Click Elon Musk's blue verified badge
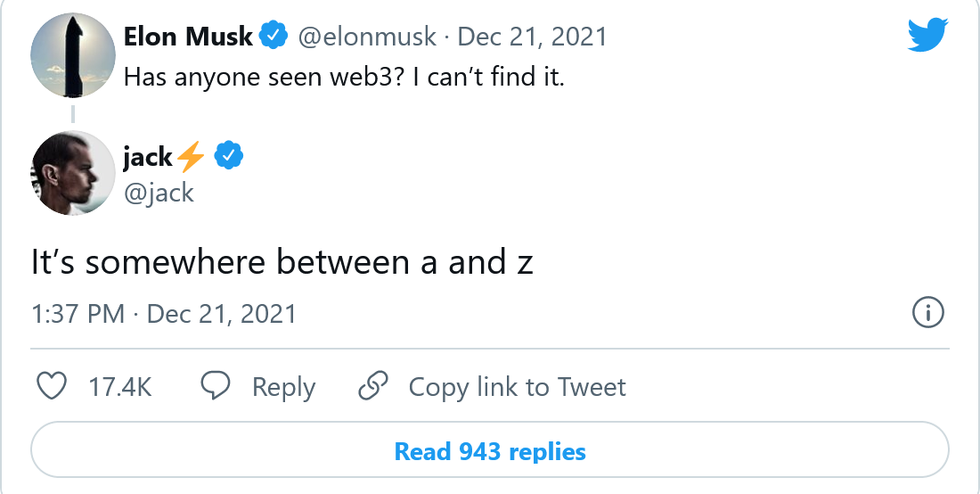980x494 pixels. click(x=272, y=37)
